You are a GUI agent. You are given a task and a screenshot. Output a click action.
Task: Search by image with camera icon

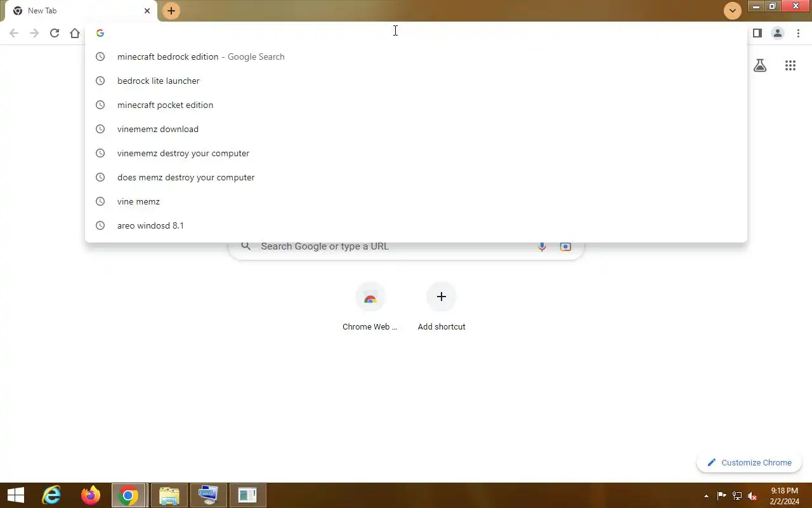[565, 246]
